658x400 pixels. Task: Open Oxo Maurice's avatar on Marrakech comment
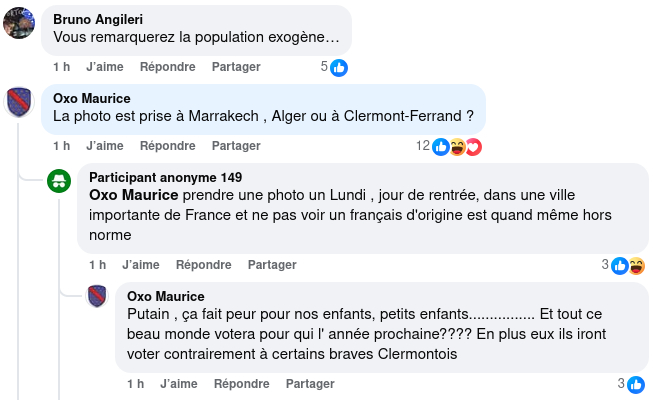(x=20, y=102)
